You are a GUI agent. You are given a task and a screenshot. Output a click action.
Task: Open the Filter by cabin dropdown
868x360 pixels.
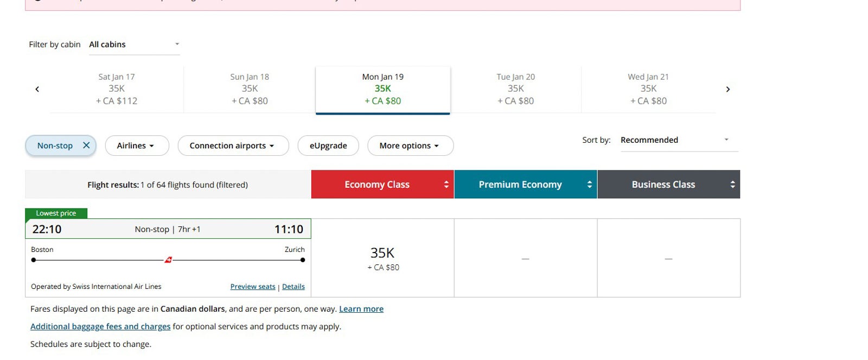[134, 45]
